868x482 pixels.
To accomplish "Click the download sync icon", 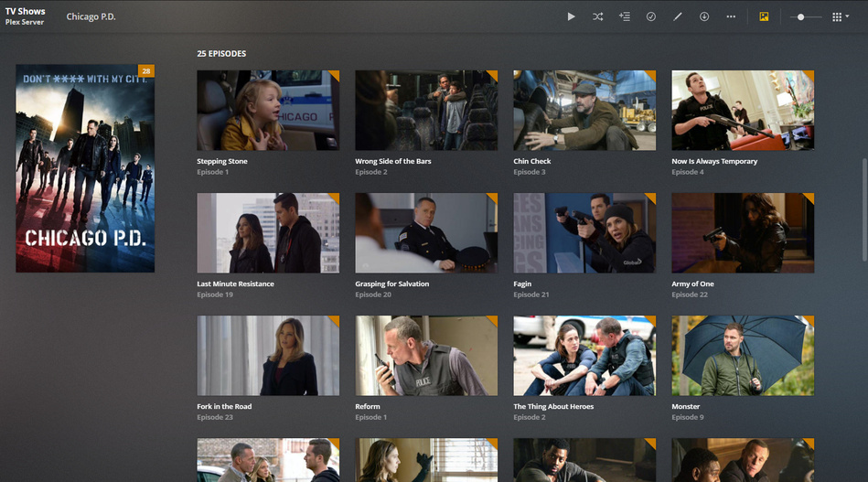I will point(704,16).
